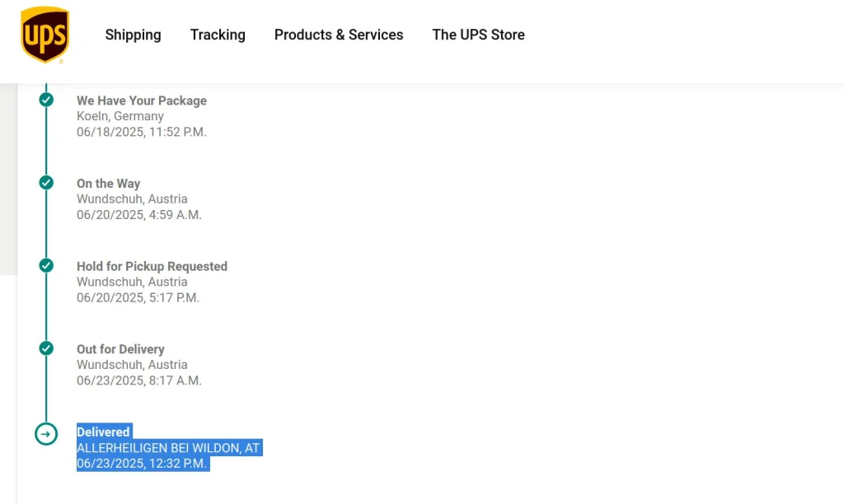Click the Hold for Pickup Requested heading
The width and height of the screenshot is (844, 504).
click(x=152, y=266)
